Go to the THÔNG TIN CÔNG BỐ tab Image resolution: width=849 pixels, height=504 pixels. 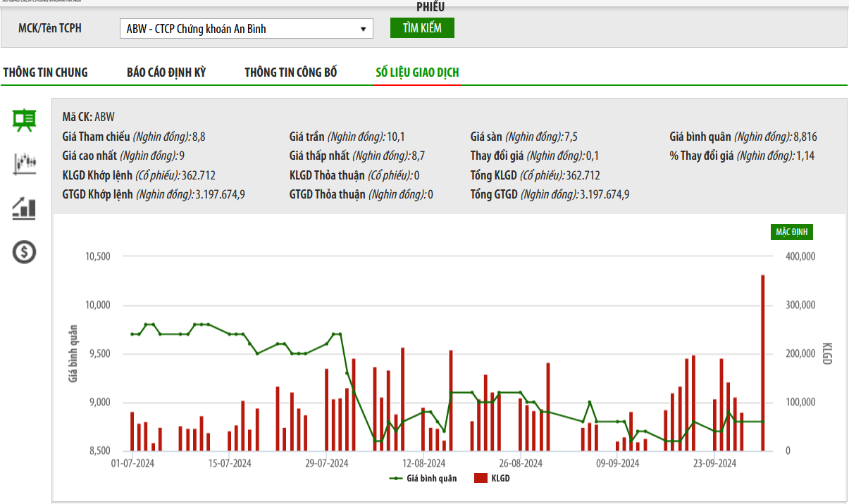[x=291, y=73]
